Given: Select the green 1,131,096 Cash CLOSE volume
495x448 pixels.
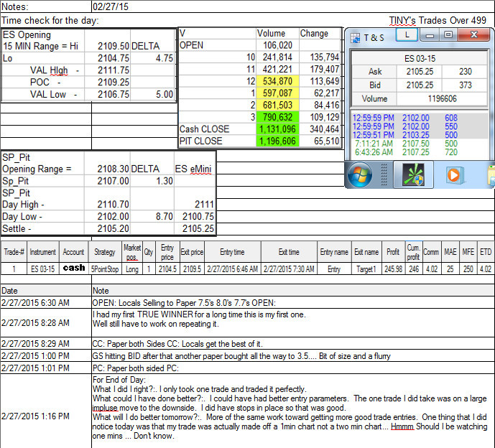Looking at the screenshot, I should pyautogui.click(x=277, y=129).
